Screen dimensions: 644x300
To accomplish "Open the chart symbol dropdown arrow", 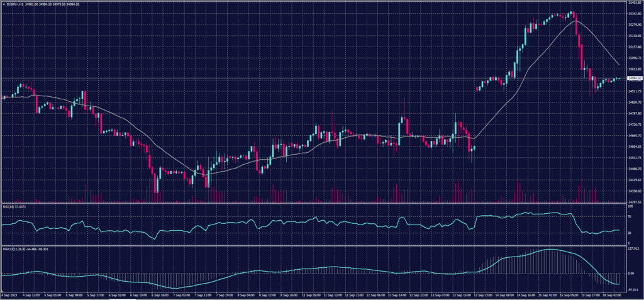I will point(3,4).
